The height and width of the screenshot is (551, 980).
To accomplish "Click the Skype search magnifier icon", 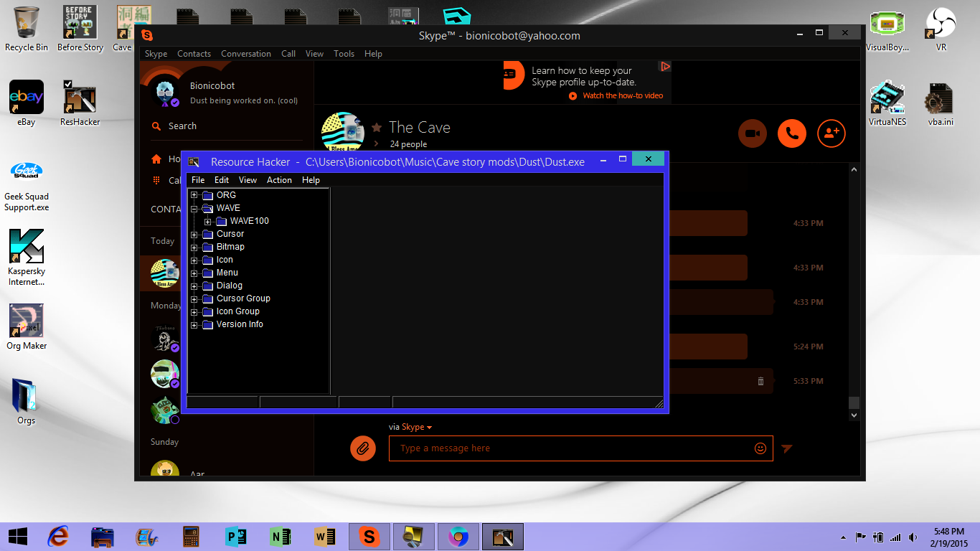I will pos(156,126).
